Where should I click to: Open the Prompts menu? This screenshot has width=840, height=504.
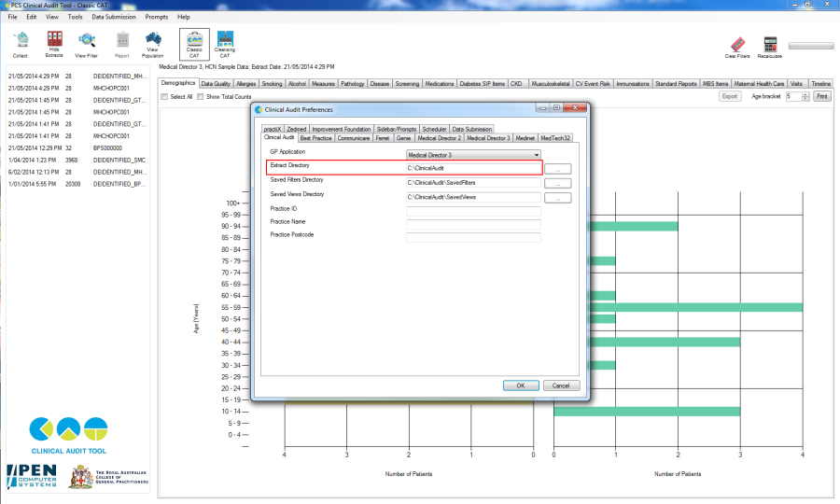[x=157, y=17]
